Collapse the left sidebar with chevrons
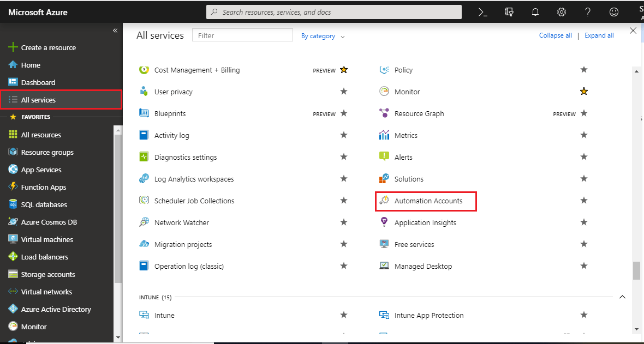 tap(115, 31)
